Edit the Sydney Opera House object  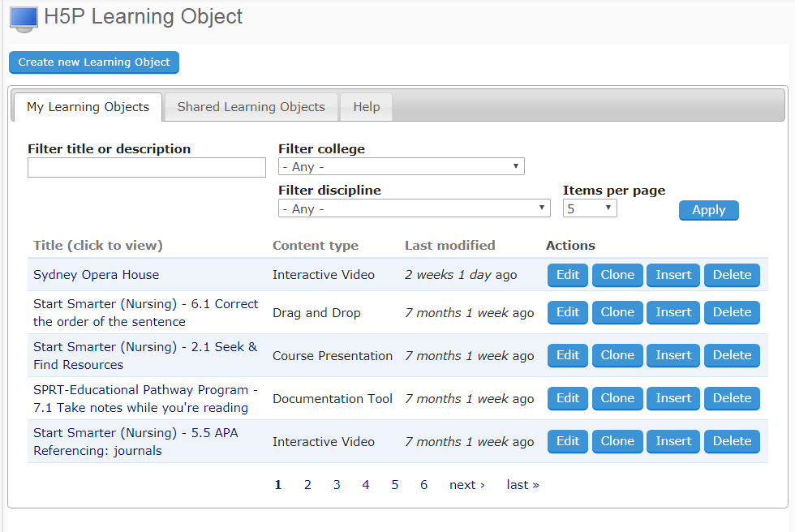568,275
